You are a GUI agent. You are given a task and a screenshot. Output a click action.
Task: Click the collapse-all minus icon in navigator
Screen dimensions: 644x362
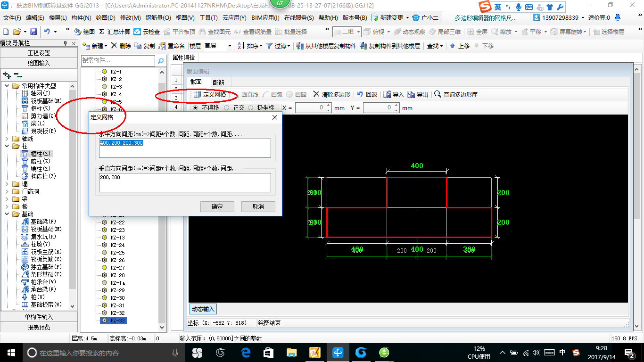point(17,75)
